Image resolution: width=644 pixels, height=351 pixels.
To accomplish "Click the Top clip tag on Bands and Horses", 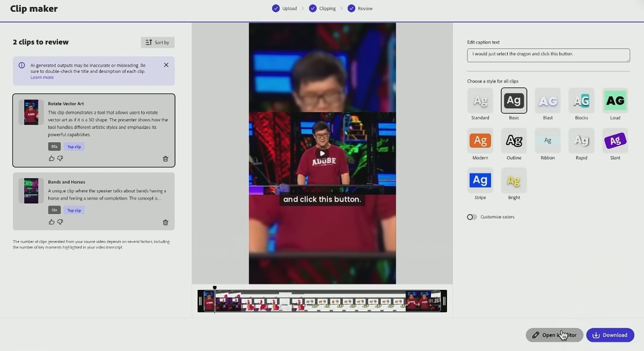I will 74,210.
